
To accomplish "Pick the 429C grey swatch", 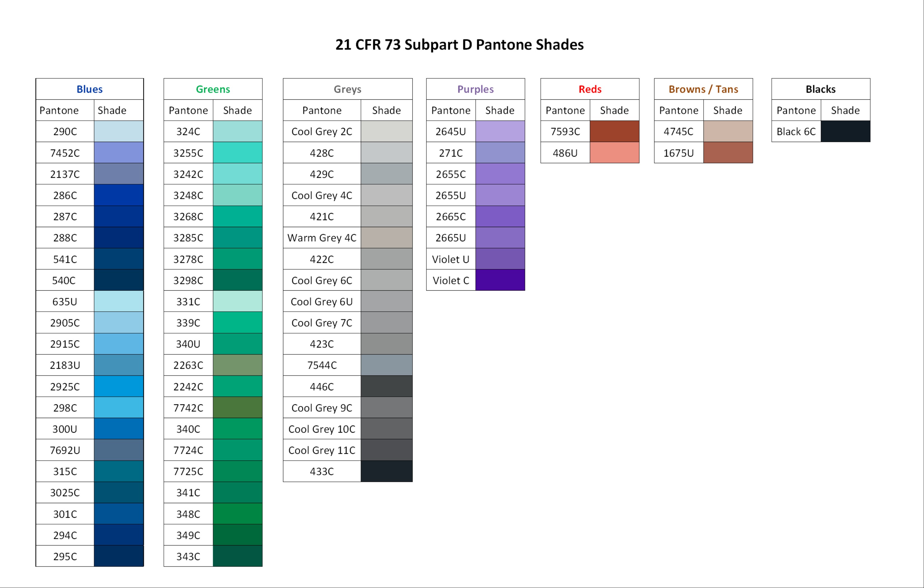I will coord(386,174).
